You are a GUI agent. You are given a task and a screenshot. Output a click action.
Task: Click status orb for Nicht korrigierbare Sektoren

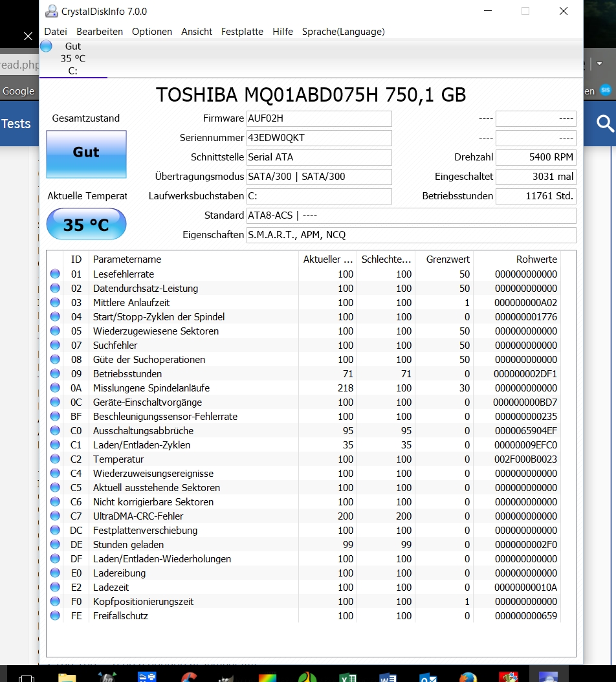click(55, 501)
